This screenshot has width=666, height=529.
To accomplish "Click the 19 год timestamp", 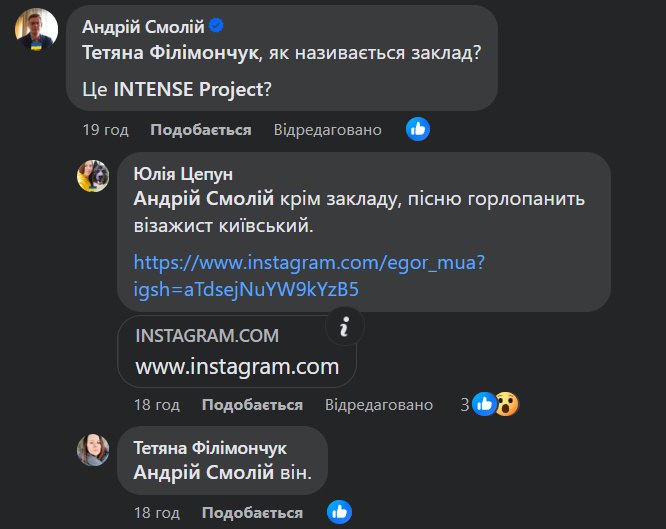I will pos(105,130).
